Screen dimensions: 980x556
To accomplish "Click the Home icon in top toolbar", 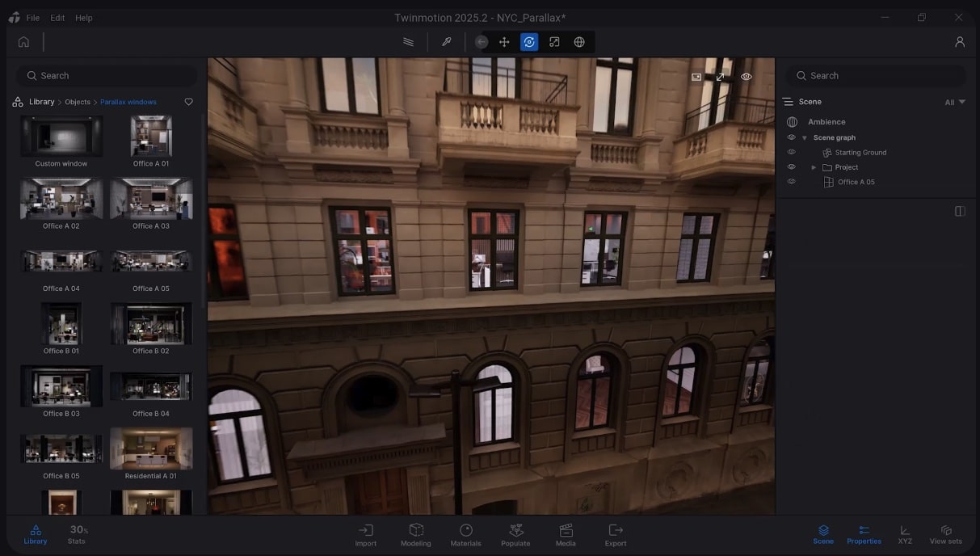I will (23, 42).
